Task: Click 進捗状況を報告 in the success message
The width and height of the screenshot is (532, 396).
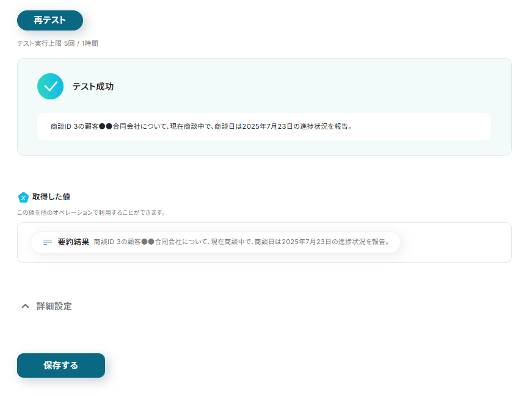Action: click(x=324, y=126)
